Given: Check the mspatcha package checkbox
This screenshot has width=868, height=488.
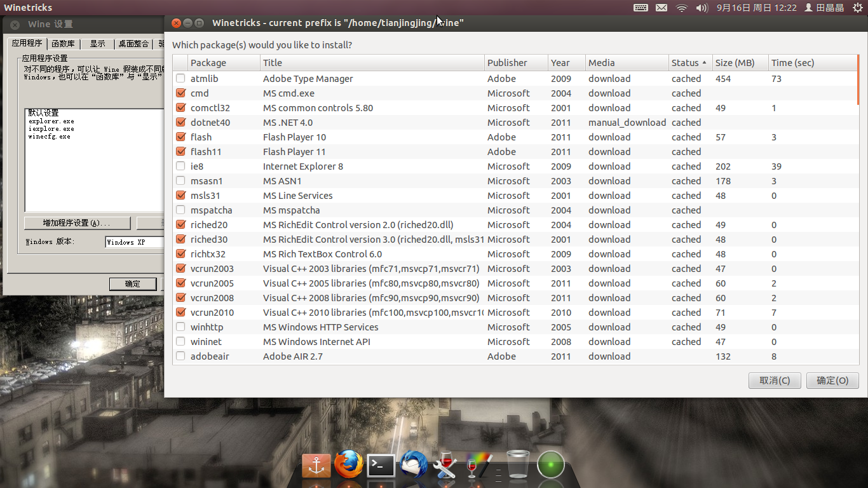Looking at the screenshot, I should tap(180, 210).
